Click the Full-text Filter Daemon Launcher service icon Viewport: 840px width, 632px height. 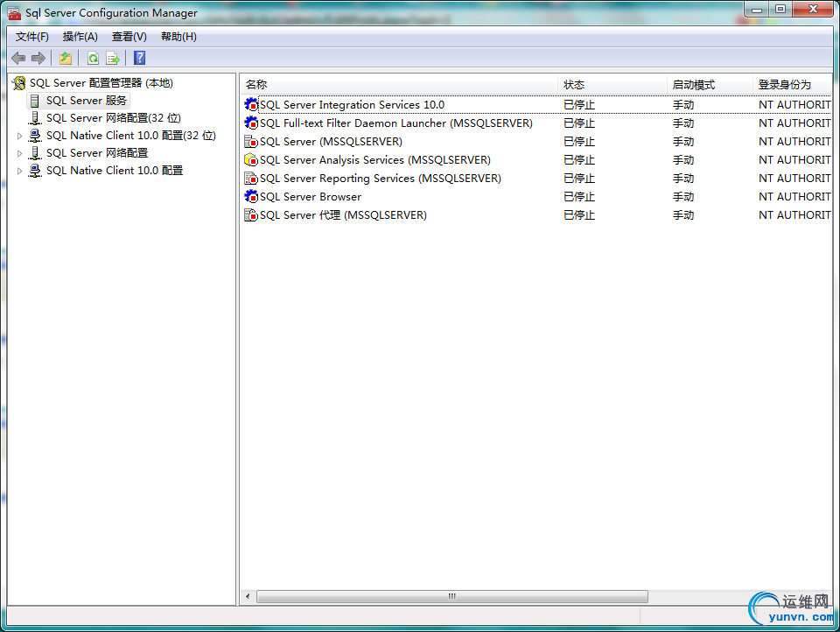251,123
